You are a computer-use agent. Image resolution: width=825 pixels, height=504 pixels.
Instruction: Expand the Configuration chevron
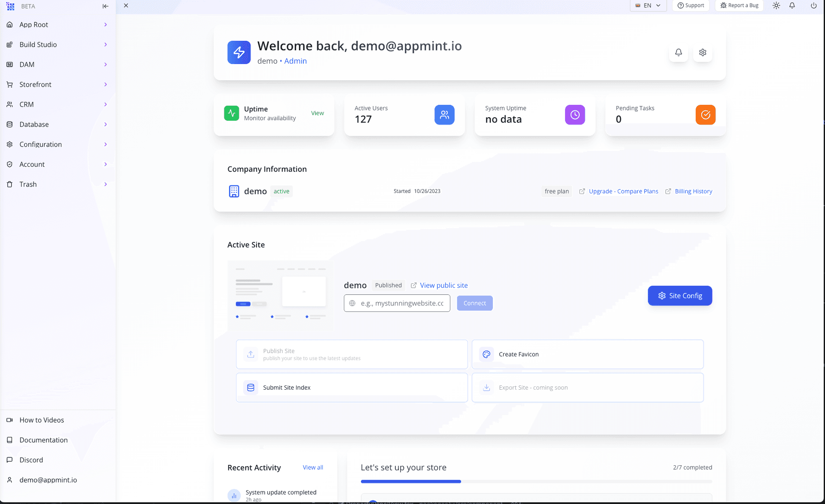click(x=105, y=144)
